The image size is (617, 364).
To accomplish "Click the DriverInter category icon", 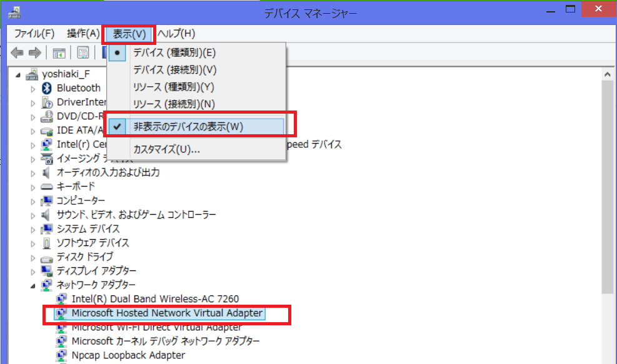I will point(47,102).
